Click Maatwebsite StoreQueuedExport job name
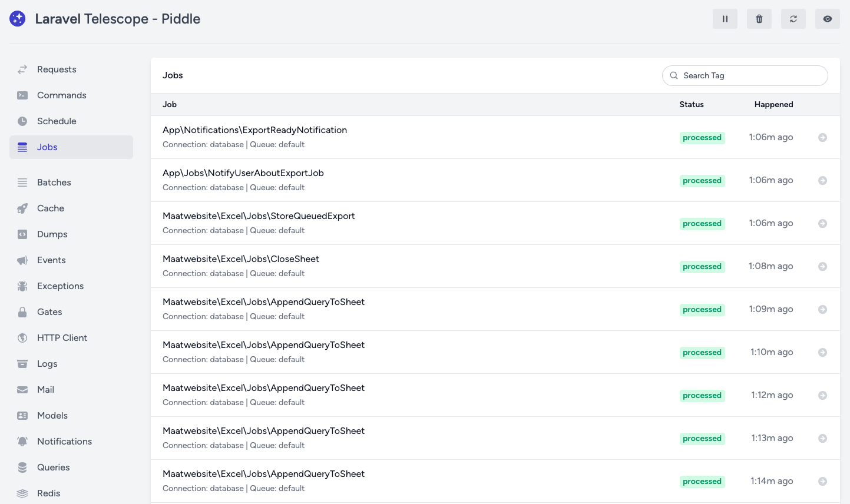The height and width of the screenshot is (504, 850). tap(259, 216)
